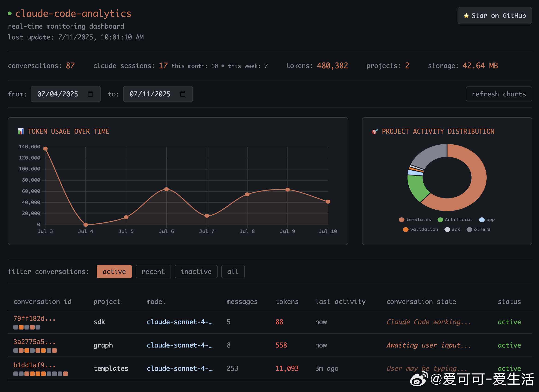The height and width of the screenshot is (392, 539).
Task: Click the storage value 42.64 MB
Action: point(480,65)
